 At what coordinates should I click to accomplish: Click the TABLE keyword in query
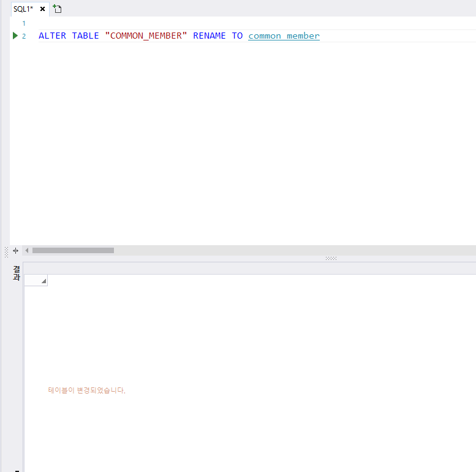[x=85, y=36]
